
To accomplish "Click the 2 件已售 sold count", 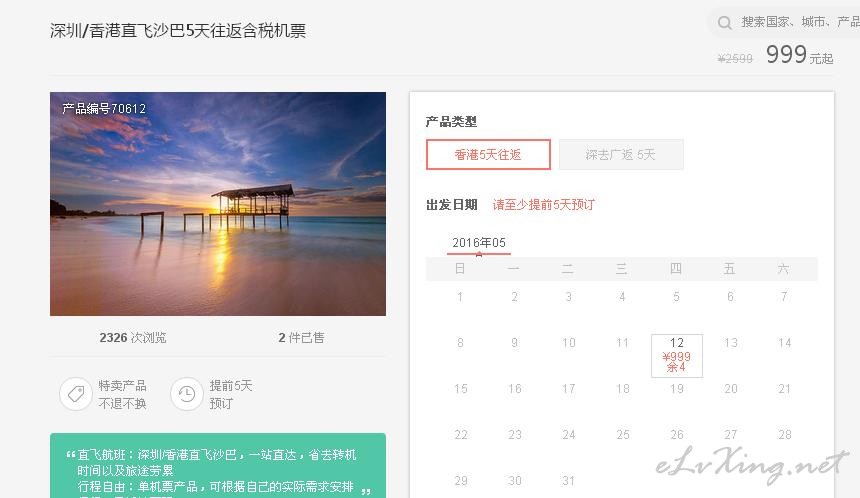I will tap(301, 338).
